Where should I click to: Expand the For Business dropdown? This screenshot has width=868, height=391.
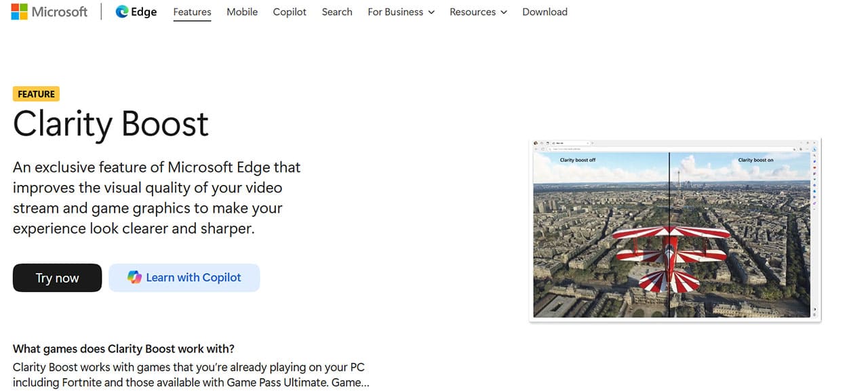401,12
